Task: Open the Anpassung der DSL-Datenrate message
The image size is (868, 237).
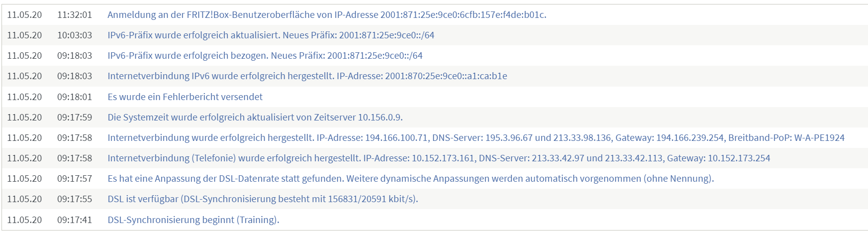Action: [411, 179]
